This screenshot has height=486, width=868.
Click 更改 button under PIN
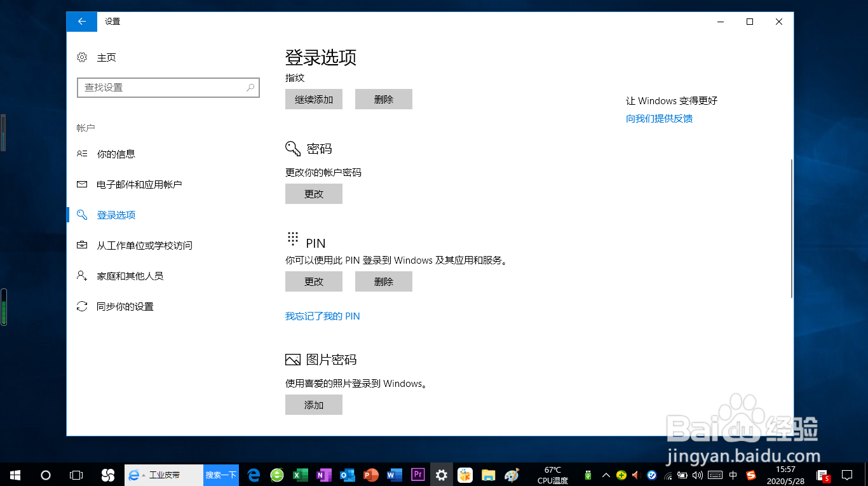coord(314,281)
